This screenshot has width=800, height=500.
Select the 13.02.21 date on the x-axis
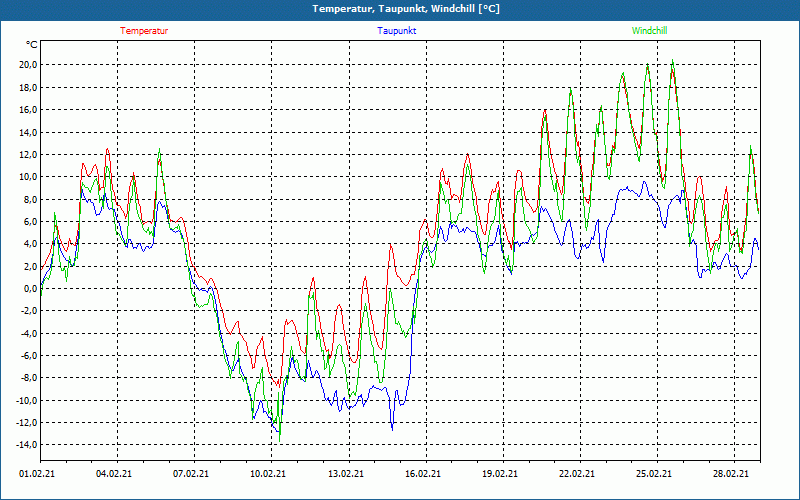tap(345, 475)
